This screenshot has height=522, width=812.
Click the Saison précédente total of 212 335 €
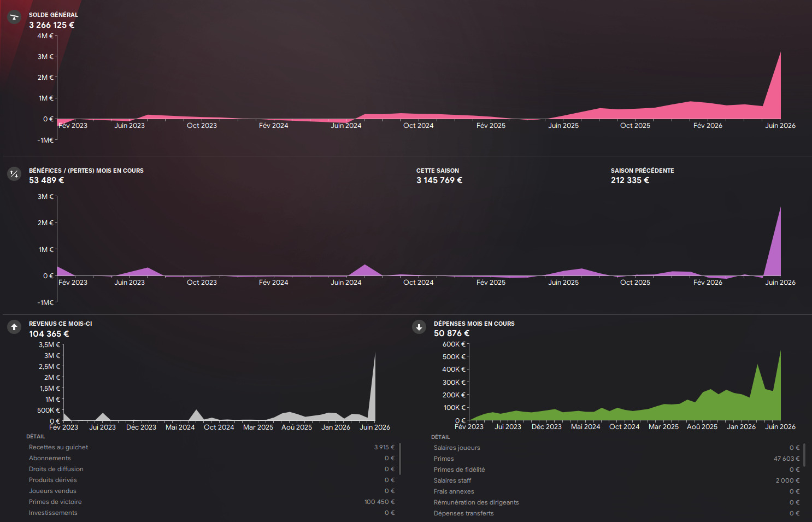(x=629, y=180)
